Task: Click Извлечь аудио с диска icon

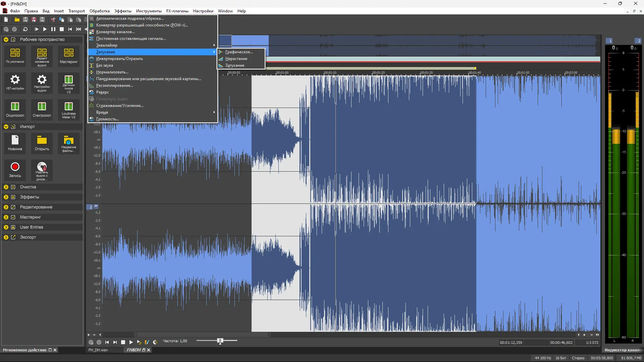Action: (x=42, y=167)
